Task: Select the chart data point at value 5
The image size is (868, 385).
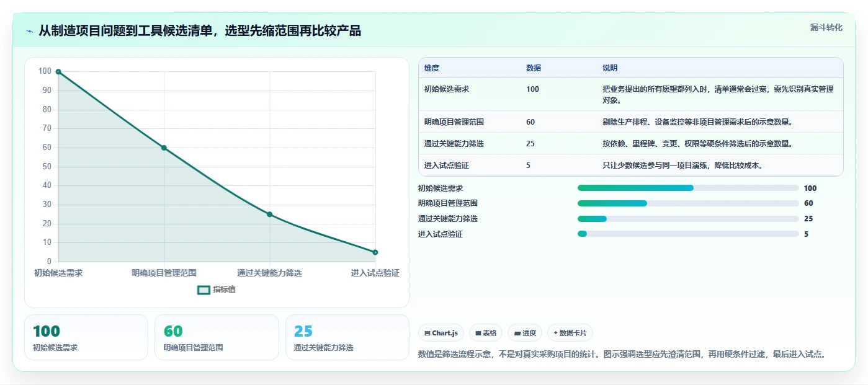Action: (x=375, y=252)
